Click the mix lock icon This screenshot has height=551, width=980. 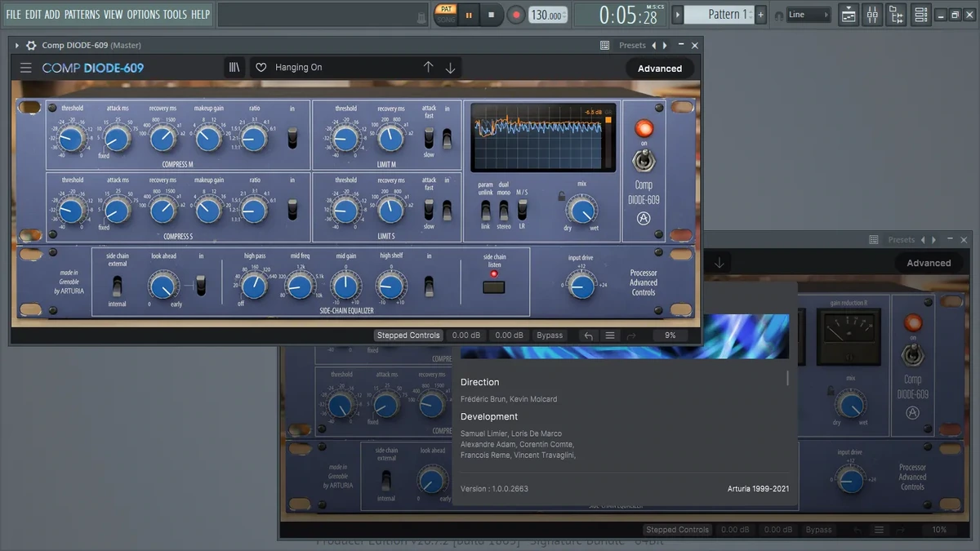(x=560, y=196)
